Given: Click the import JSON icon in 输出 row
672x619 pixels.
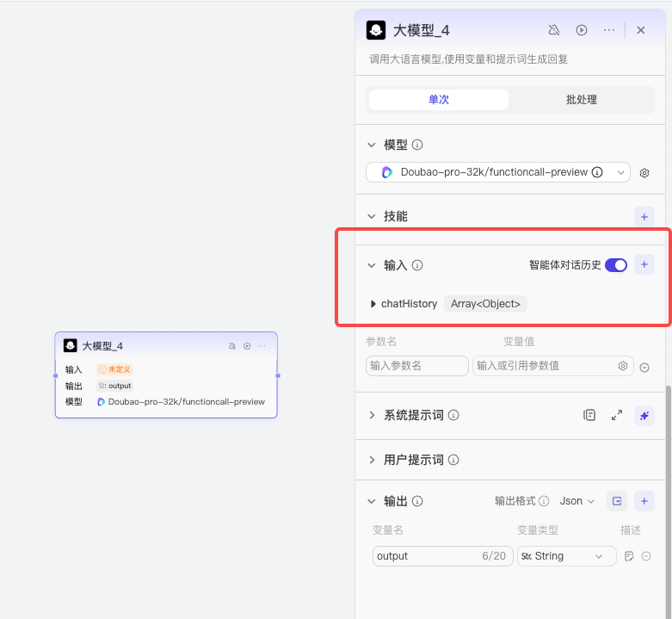Looking at the screenshot, I should [x=617, y=501].
